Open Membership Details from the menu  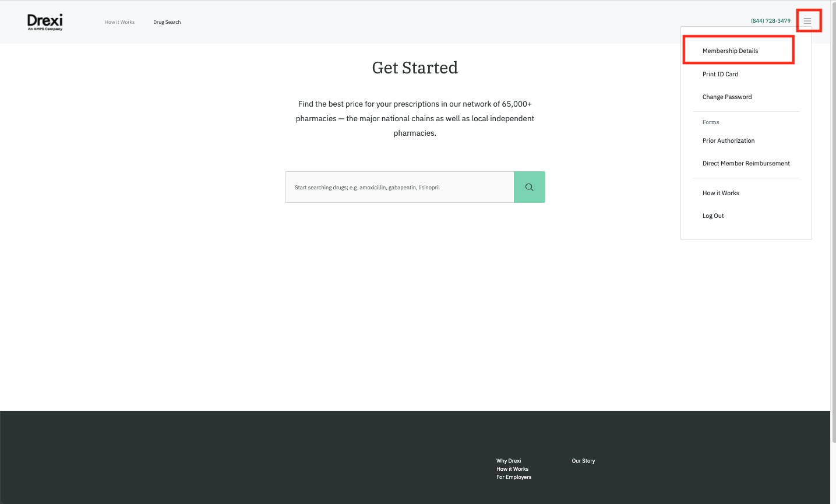(730, 51)
